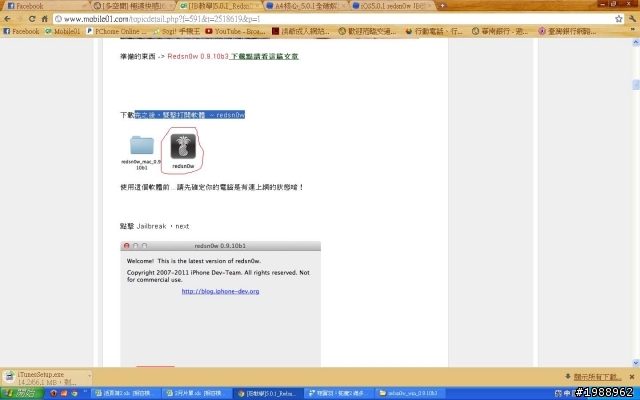Open the Sogi bookmark
Image resolution: width=640 pixels, height=400 pixels.
pos(176,31)
